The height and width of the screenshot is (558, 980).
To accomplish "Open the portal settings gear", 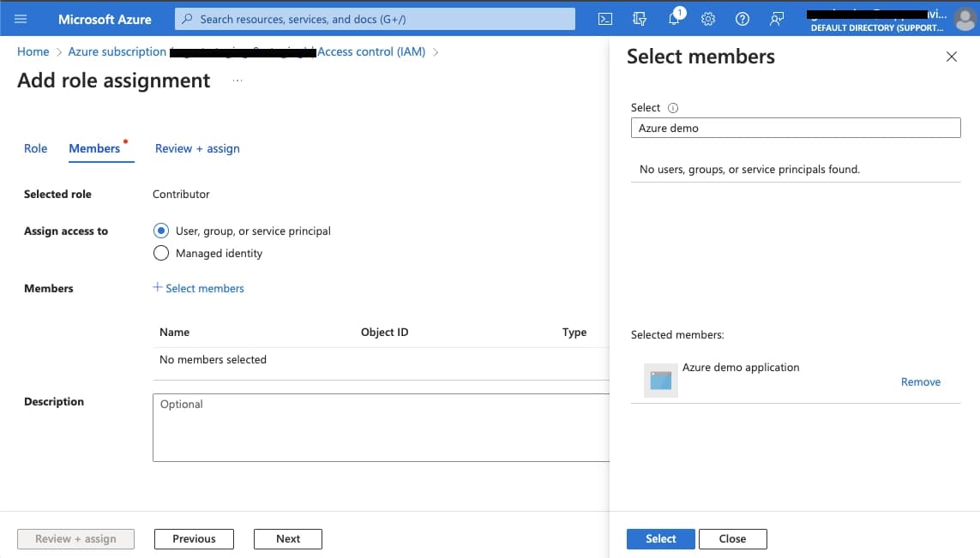I will coord(708,18).
